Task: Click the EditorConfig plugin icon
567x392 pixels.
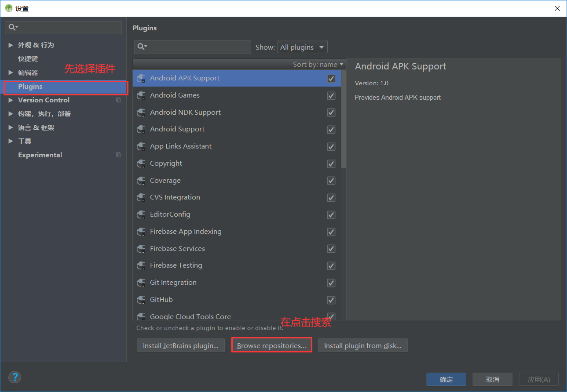Action: click(x=141, y=214)
